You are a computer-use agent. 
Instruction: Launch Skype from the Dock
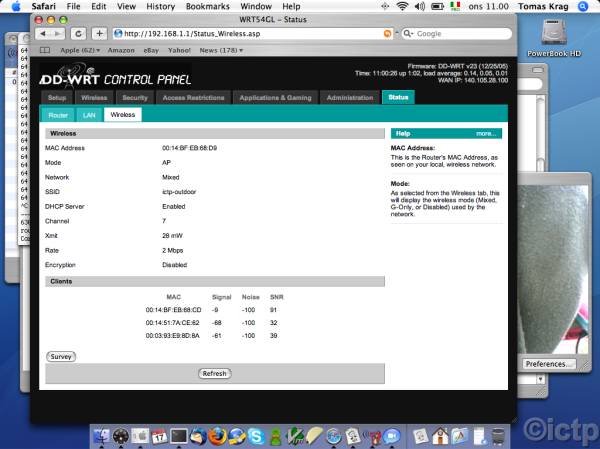256,436
